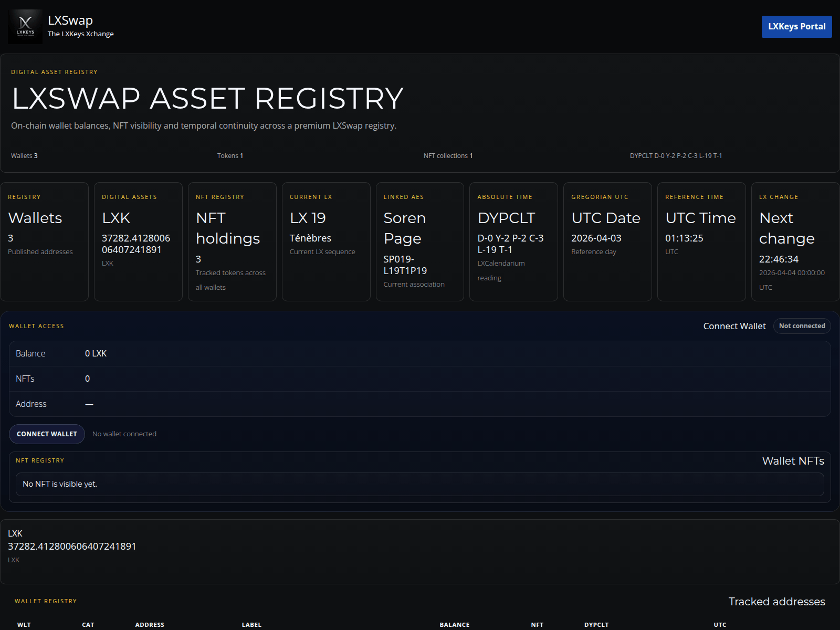Click the 'Tokens 1' summary stat
840x630 pixels.
coord(230,156)
